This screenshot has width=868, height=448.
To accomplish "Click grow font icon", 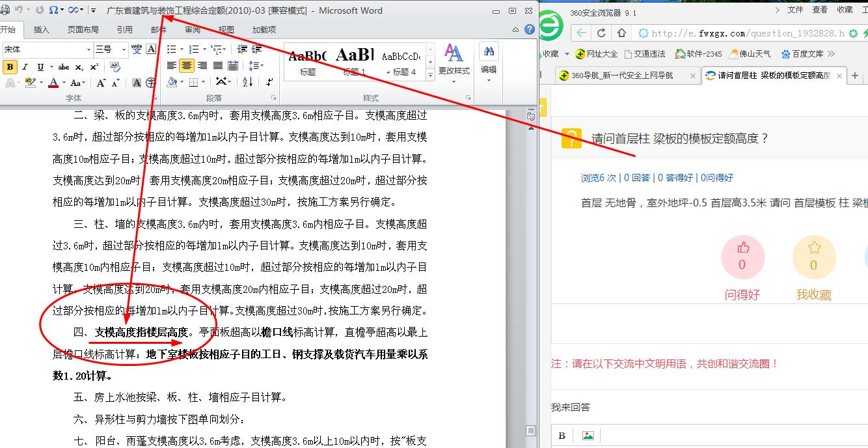I will pos(101,83).
